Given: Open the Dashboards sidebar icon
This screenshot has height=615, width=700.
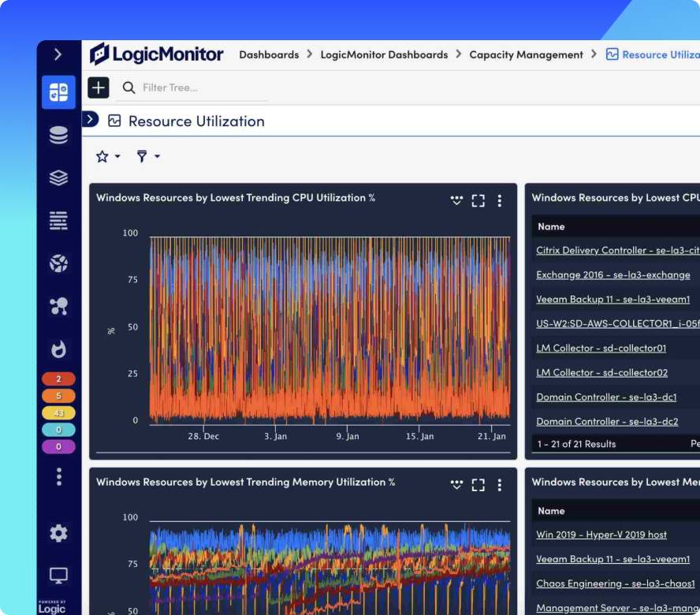Looking at the screenshot, I should click(58, 92).
